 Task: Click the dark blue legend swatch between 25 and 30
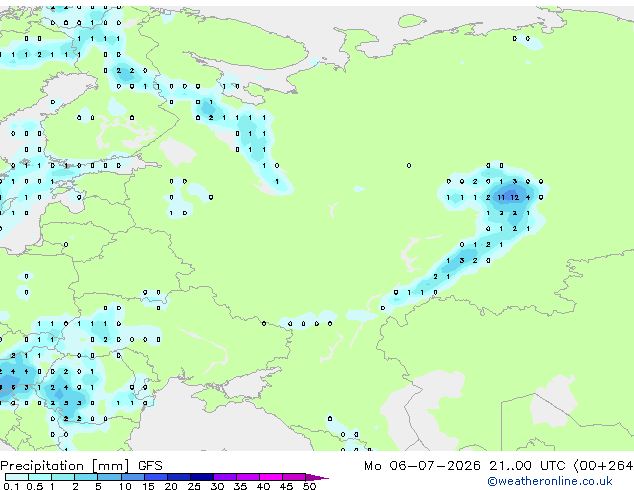coord(202,477)
